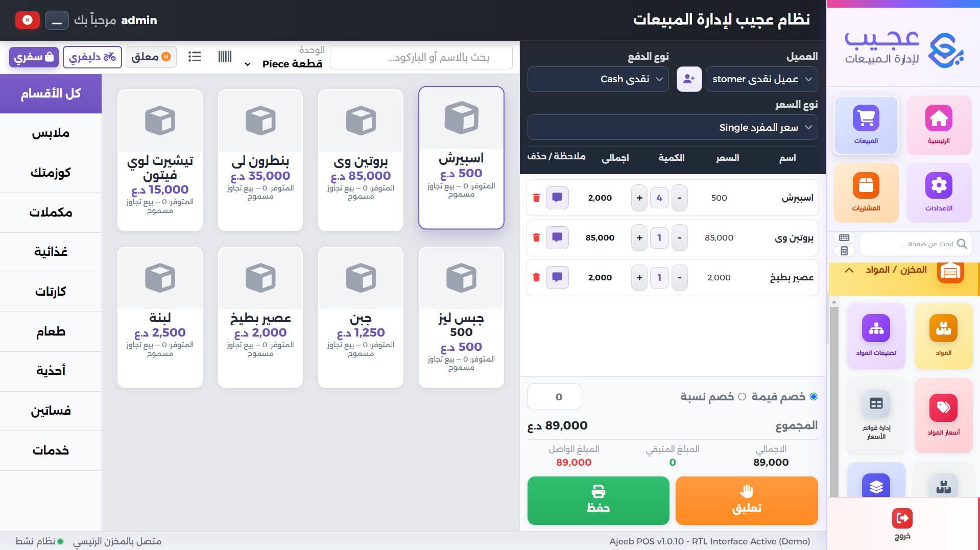980x550 pixels.
Task: Collapse the المخزن / المواد section
Action: coord(849,270)
